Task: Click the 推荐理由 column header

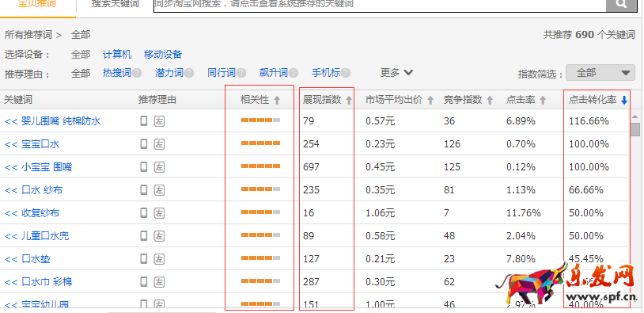Action: [157, 100]
